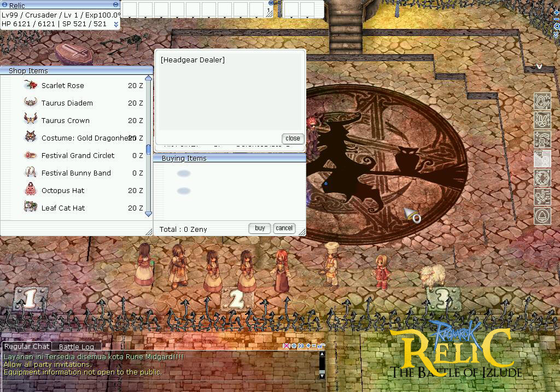Click the cancel button
The image size is (560, 392).
284,228
